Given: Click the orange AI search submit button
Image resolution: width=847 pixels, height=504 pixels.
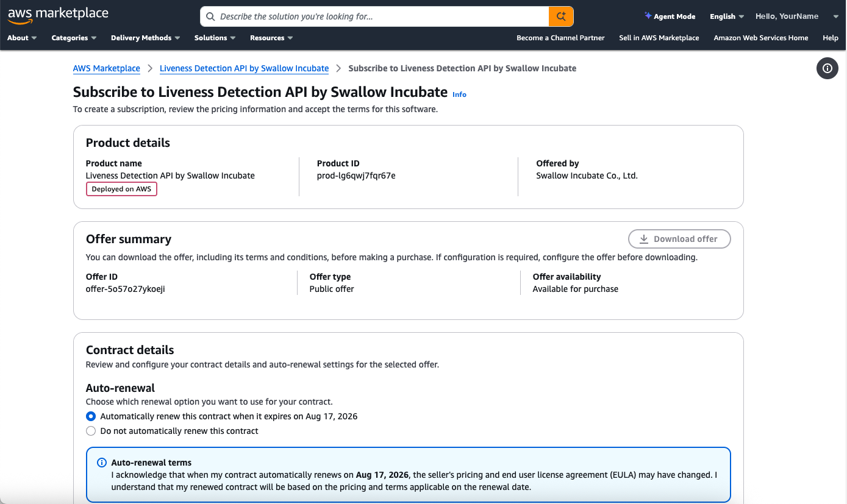Looking at the screenshot, I should coord(561,16).
